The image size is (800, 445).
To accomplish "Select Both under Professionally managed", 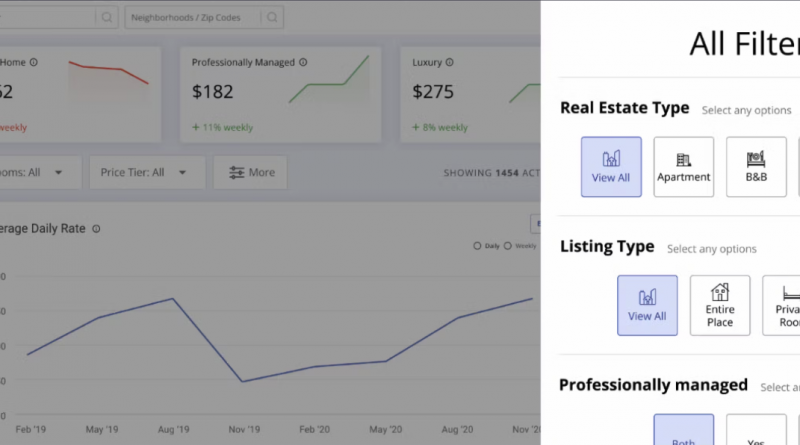I will pyautogui.click(x=684, y=430).
